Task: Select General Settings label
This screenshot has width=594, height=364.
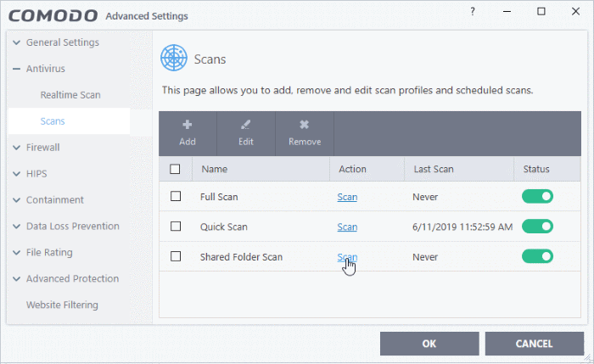Action: coord(63,42)
